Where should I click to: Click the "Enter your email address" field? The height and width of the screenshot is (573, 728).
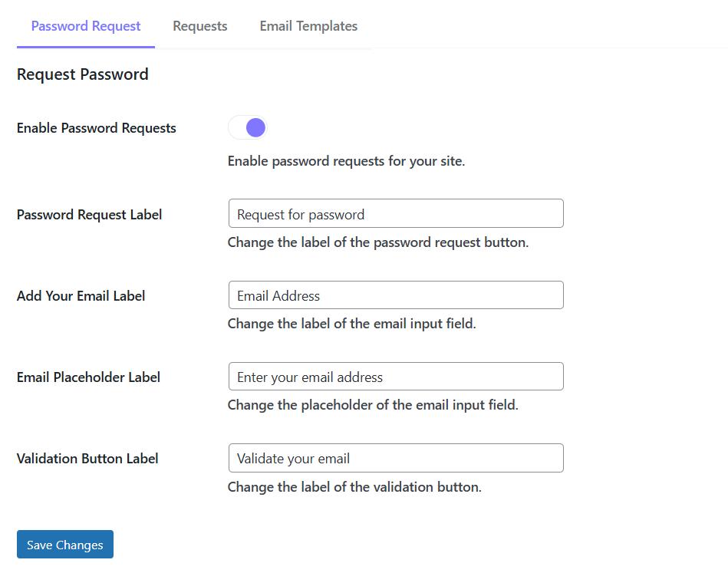pyautogui.click(x=395, y=377)
